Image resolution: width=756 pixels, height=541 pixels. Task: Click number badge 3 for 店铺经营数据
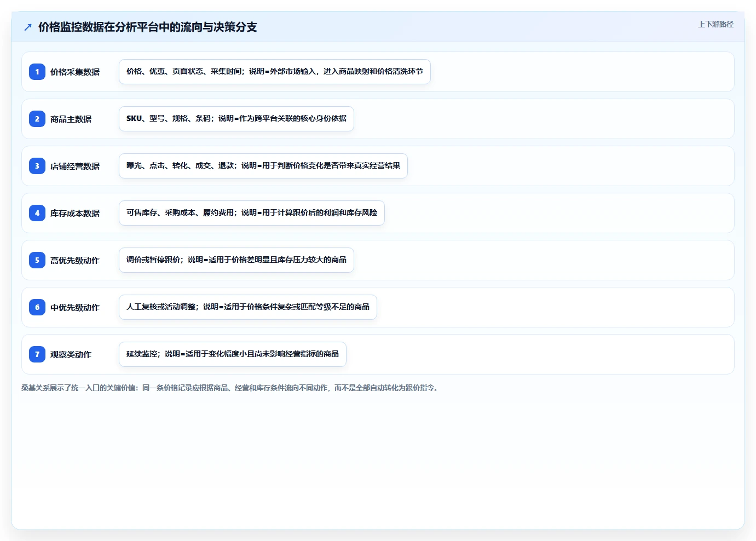coord(37,166)
